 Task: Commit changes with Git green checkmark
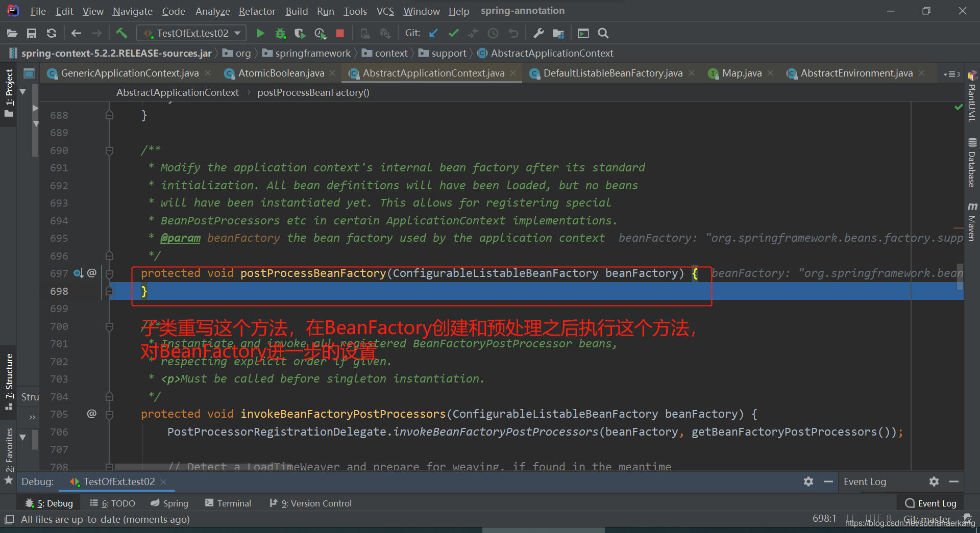453,33
